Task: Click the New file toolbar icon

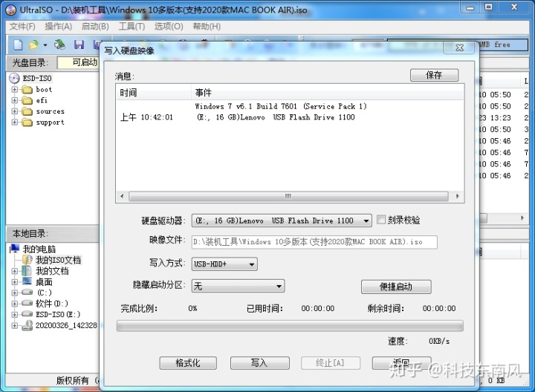Action: [18, 45]
